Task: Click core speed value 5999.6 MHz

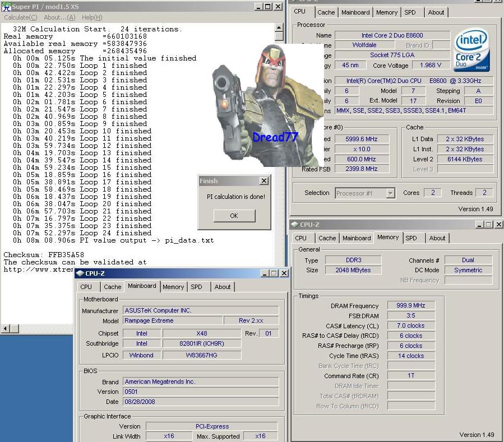Action: (362, 139)
